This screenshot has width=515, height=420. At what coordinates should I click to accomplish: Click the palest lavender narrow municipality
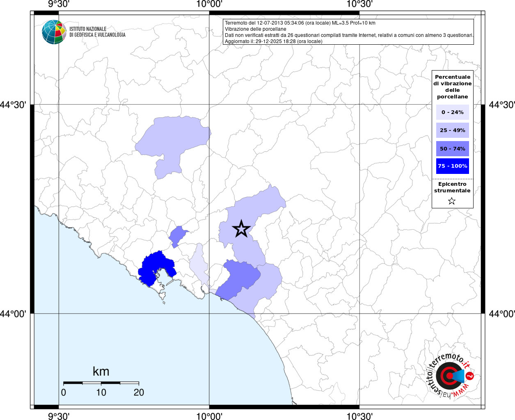200,265
